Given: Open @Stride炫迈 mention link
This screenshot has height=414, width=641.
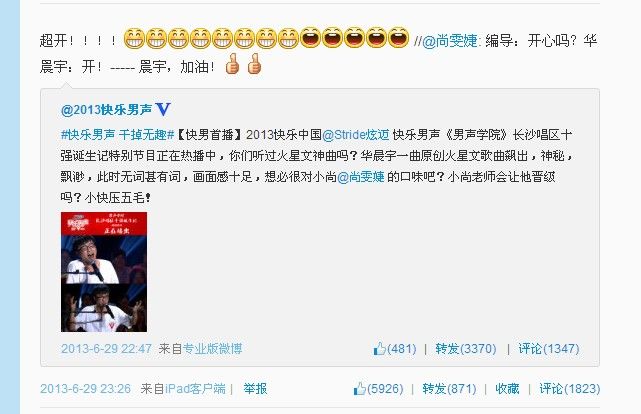Looking at the screenshot, I should click(355, 134).
